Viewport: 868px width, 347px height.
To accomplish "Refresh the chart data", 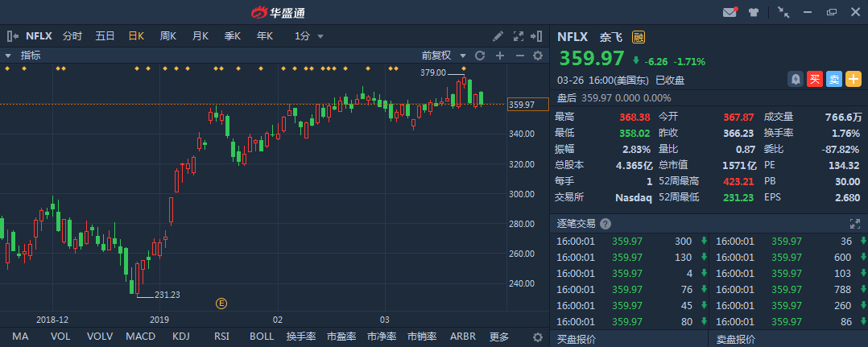I will (x=480, y=56).
